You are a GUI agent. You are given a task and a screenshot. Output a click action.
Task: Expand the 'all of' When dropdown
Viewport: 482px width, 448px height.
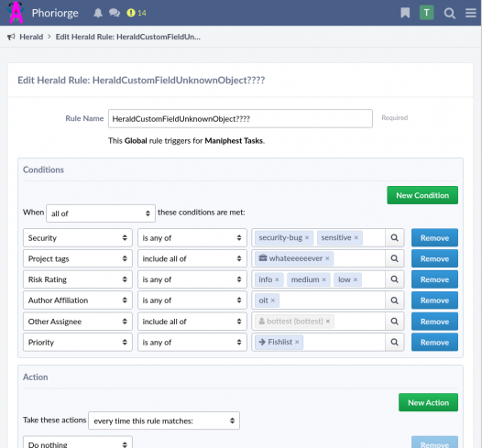[x=101, y=213]
